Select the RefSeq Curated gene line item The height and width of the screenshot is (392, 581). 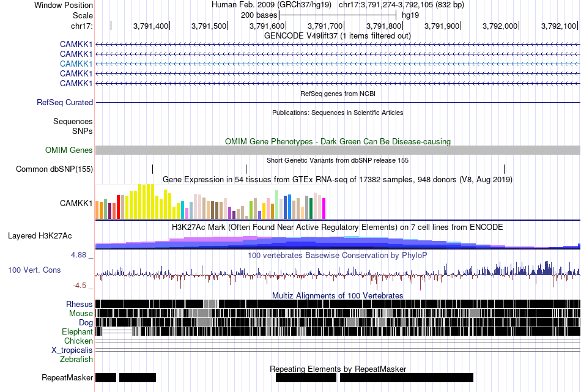point(338,102)
